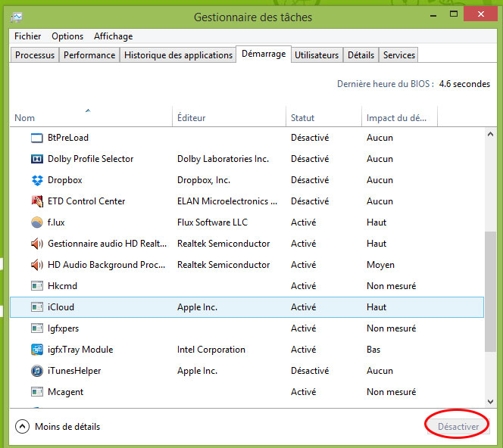The height and width of the screenshot is (448, 503).
Task: Select the Gestionnaire audio HD Realt... name
Action: [107, 244]
